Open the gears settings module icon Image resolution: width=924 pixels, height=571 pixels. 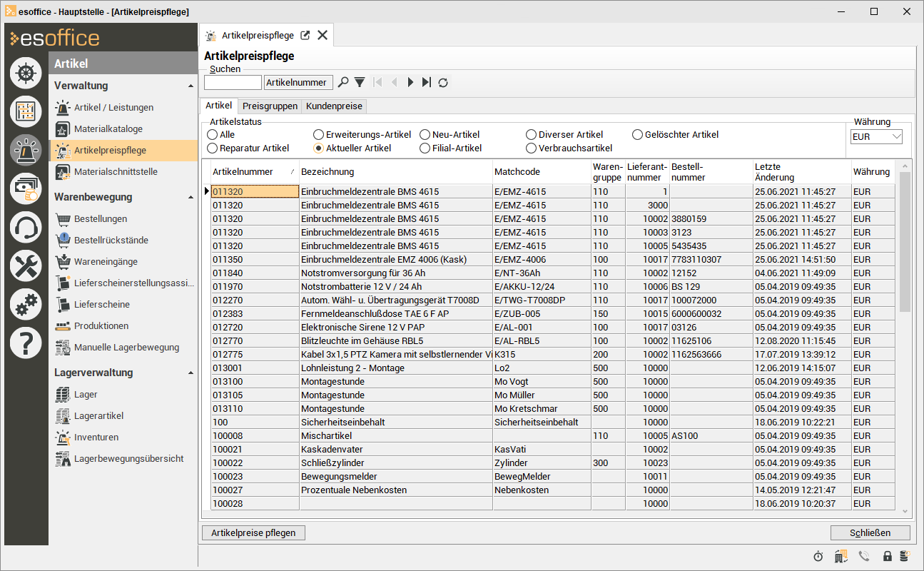(x=26, y=304)
